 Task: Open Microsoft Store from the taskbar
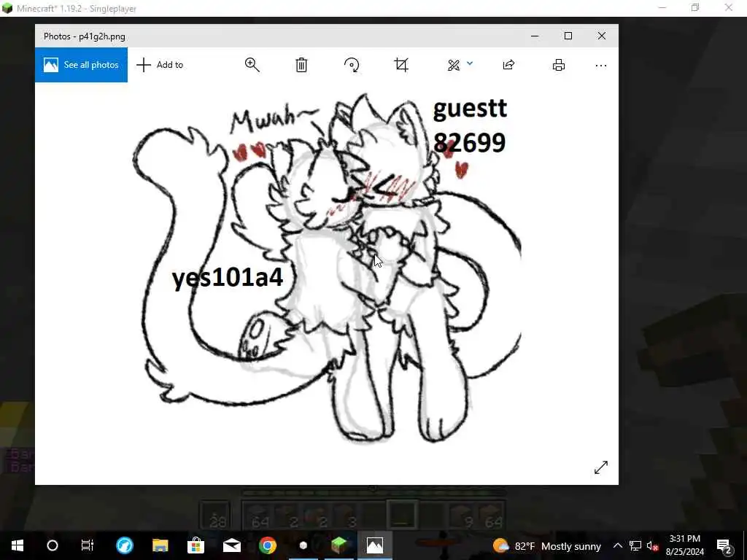(196, 545)
